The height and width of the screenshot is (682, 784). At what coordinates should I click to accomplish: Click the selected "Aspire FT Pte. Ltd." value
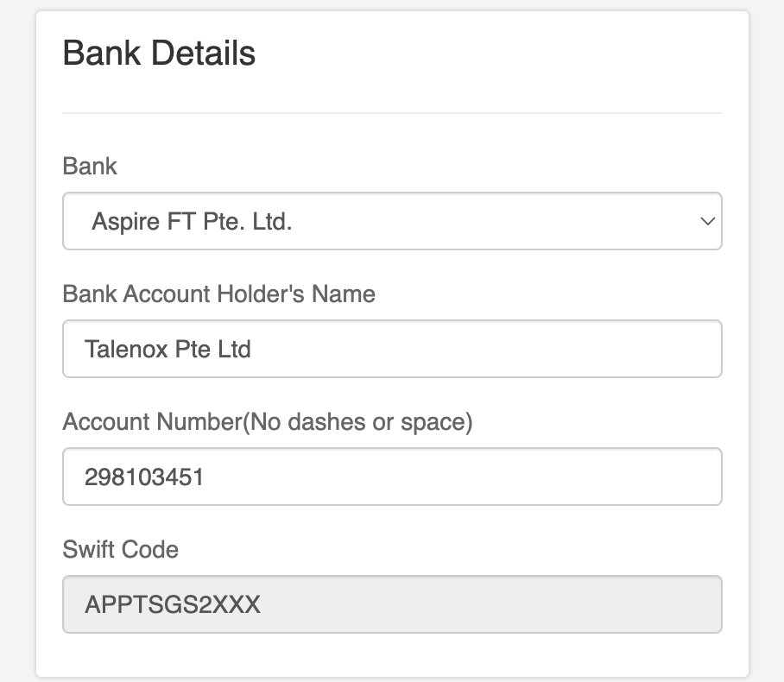click(192, 222)
